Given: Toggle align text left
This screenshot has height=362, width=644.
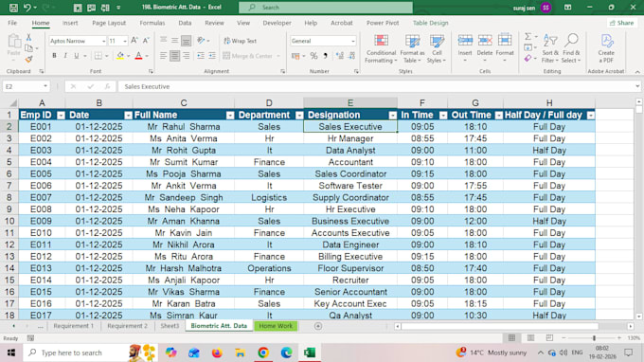Looking at the screenshot, I should 164,56.
